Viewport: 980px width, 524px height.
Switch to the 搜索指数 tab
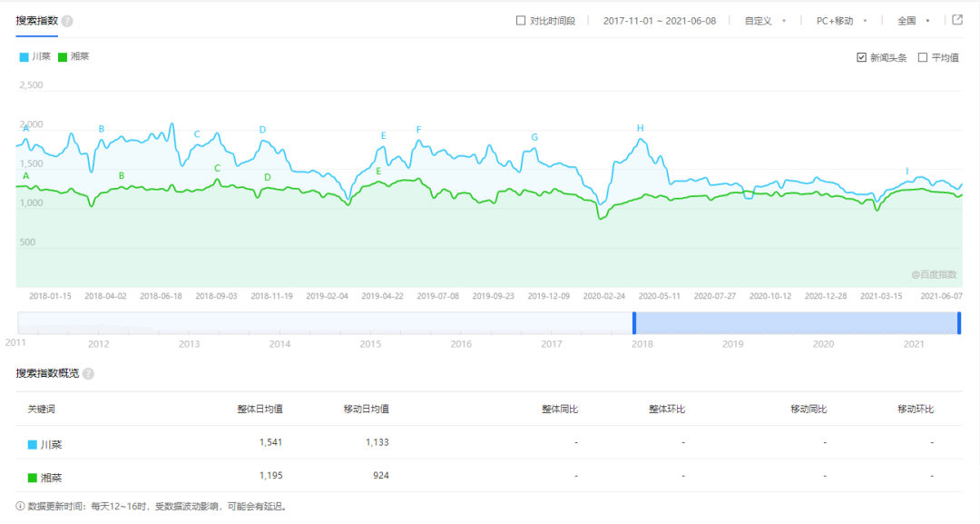(36, 19)
